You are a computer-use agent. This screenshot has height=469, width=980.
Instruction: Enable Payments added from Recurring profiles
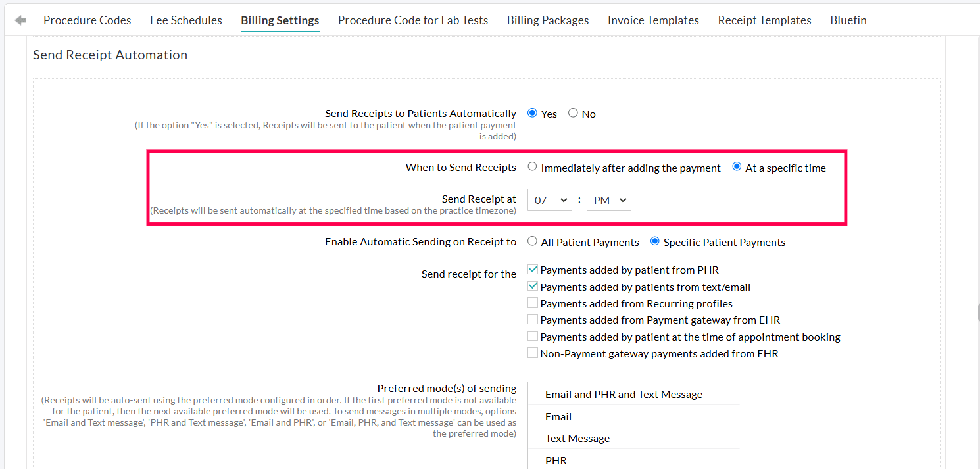tap(533, 303)
